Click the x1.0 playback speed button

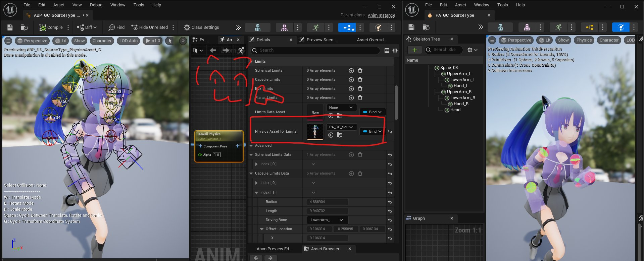pyautogui.click(x=153, y=41)
